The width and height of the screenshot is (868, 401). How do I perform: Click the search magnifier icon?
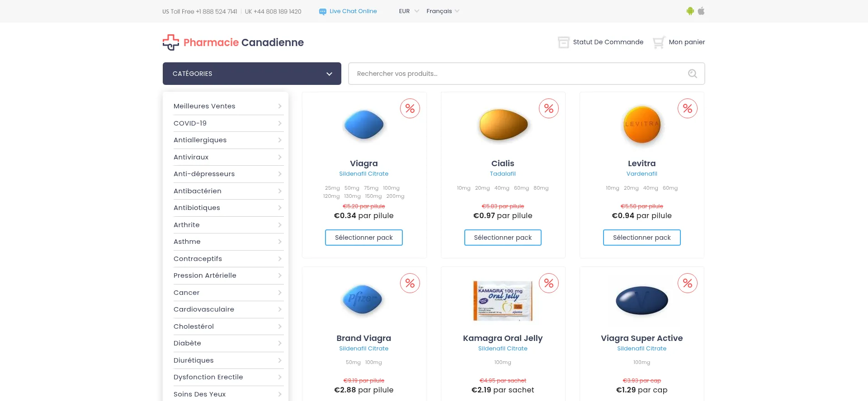tap(692, 74)
